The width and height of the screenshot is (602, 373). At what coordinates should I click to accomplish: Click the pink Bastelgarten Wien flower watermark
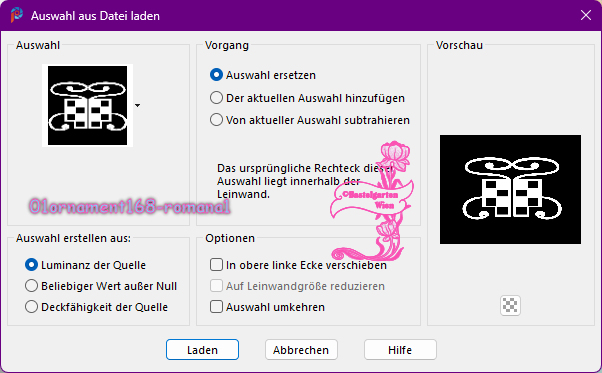pos(372,201)
